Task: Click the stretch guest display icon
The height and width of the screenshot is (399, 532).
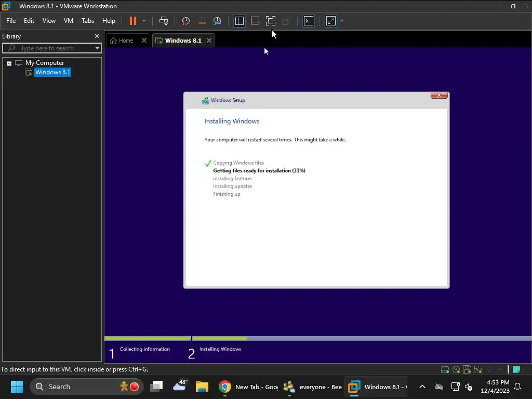Action: 331,21
